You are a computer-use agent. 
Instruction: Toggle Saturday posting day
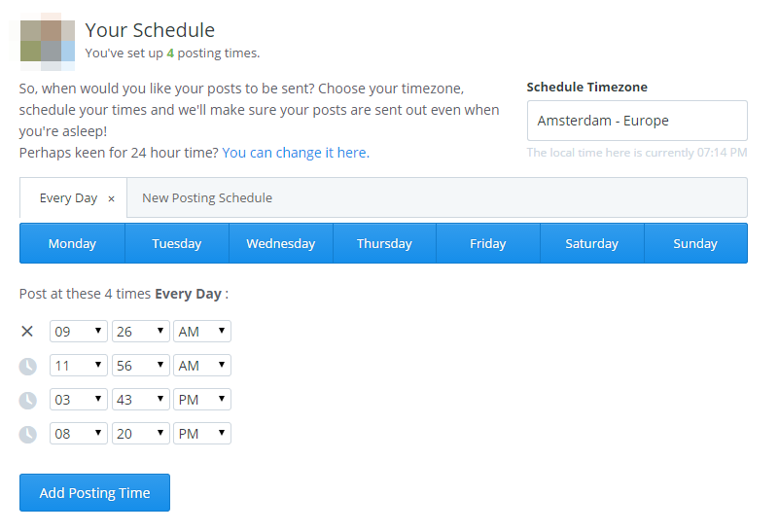pos(591,243)
